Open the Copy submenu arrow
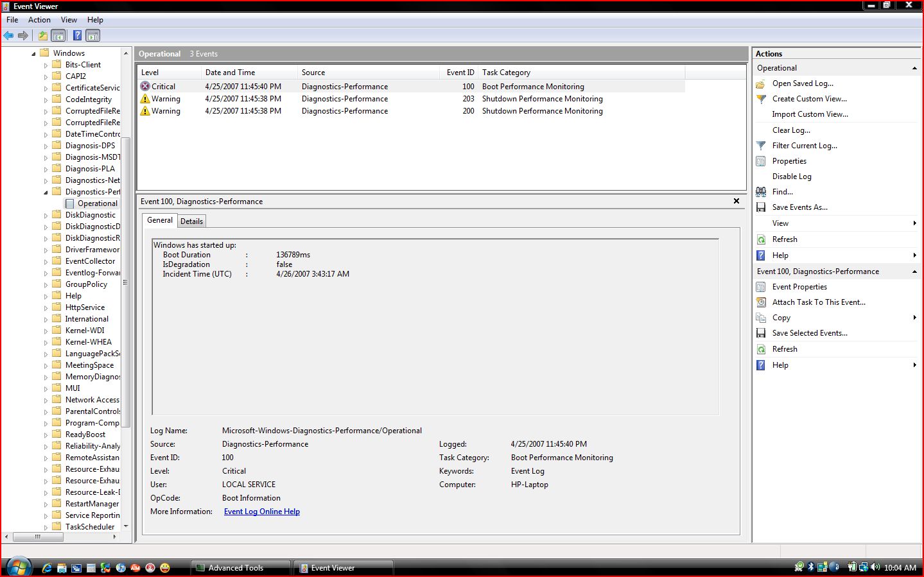 click(914, 318)
